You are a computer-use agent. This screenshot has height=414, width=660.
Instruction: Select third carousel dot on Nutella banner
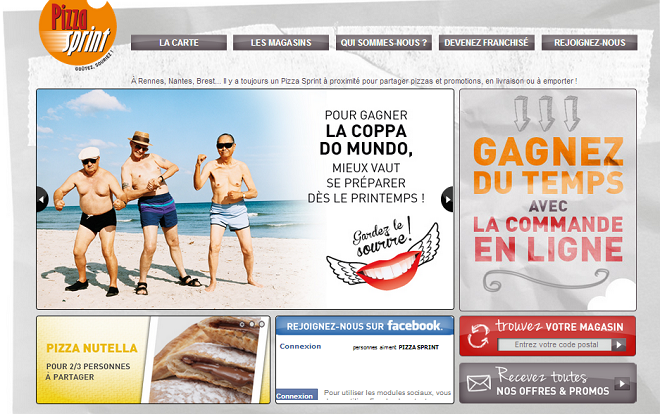(x=261, y=324)
